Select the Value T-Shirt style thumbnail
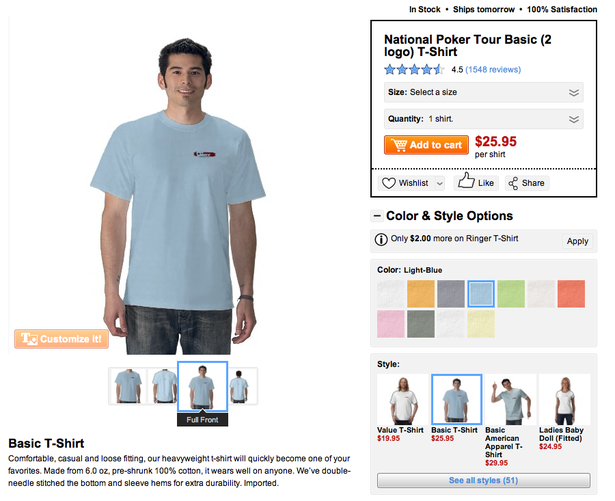 402,400
